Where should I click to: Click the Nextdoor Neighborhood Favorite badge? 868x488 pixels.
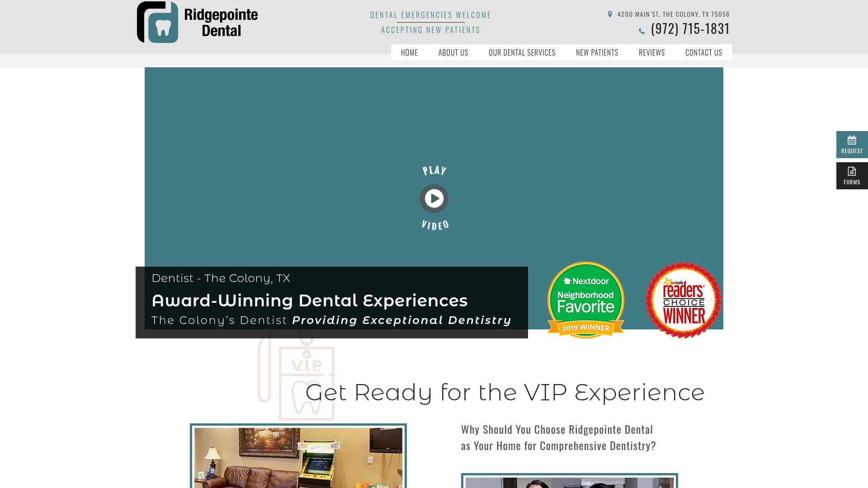pos(586,300)
